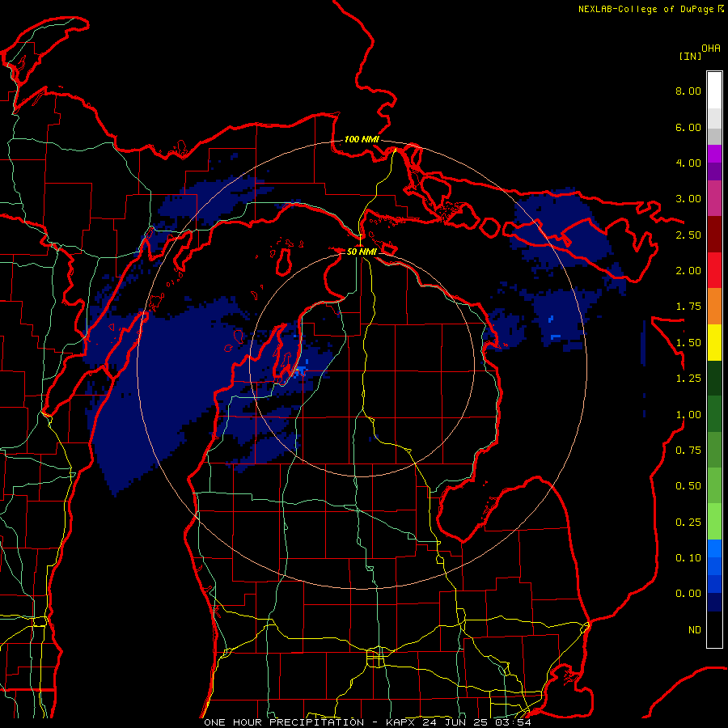Click the ND legend label
The image size is (728, 728).
(695, 630)
